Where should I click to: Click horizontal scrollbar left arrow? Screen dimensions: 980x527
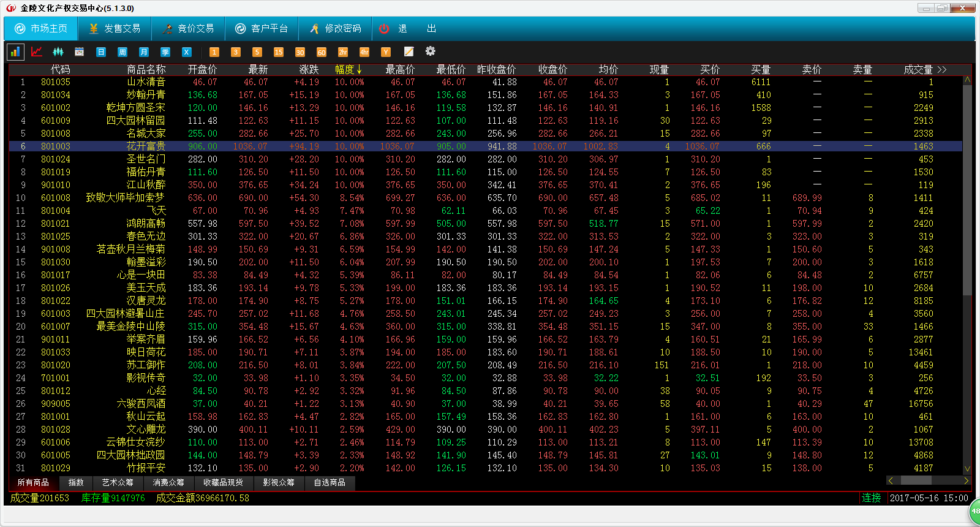pos(891,480)
